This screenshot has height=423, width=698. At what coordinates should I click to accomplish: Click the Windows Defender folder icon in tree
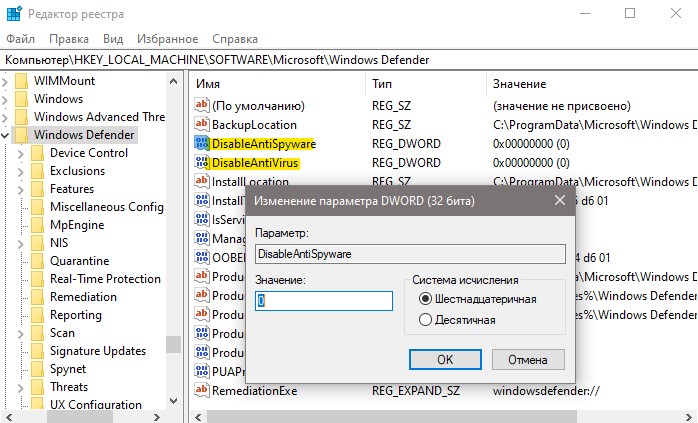(x=21, y=135)
